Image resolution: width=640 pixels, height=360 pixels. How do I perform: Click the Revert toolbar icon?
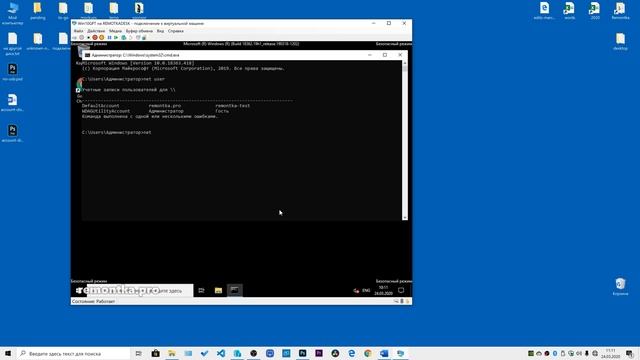click(131, 38)
